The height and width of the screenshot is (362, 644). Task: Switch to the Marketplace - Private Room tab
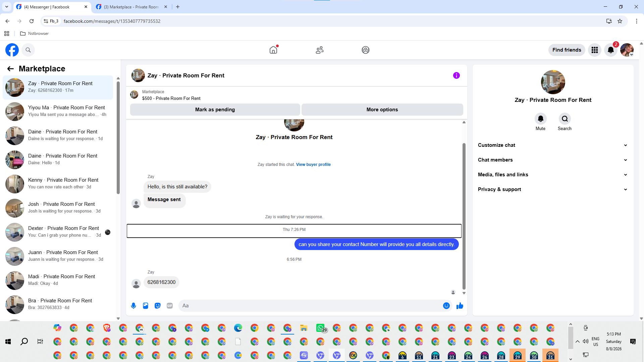(x=131, y=7)
